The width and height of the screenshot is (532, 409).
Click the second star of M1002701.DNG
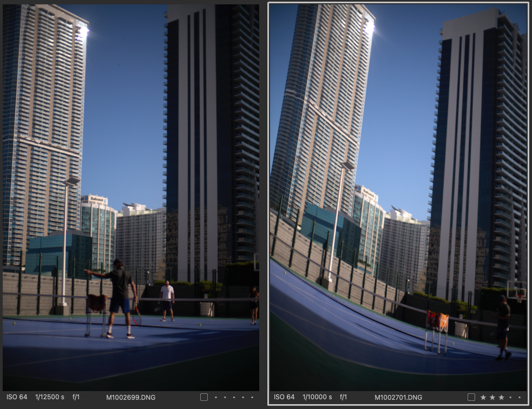pos(492,397)
